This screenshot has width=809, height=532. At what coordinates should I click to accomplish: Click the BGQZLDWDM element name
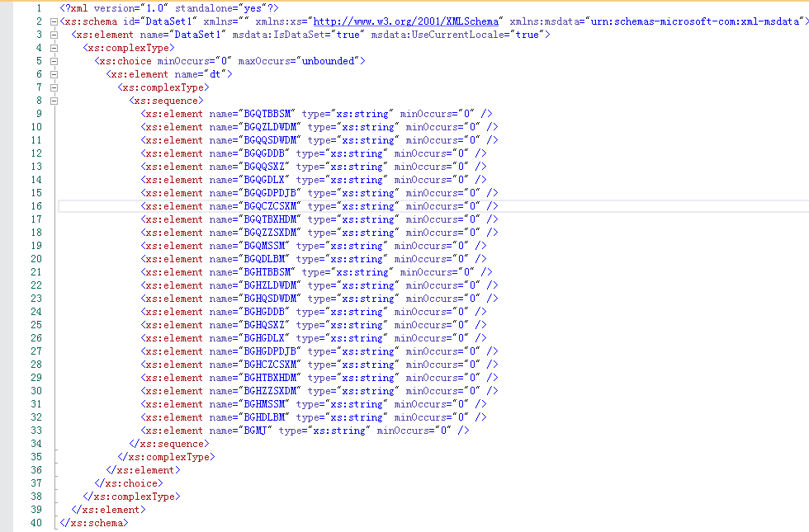[x=271, y=127]
